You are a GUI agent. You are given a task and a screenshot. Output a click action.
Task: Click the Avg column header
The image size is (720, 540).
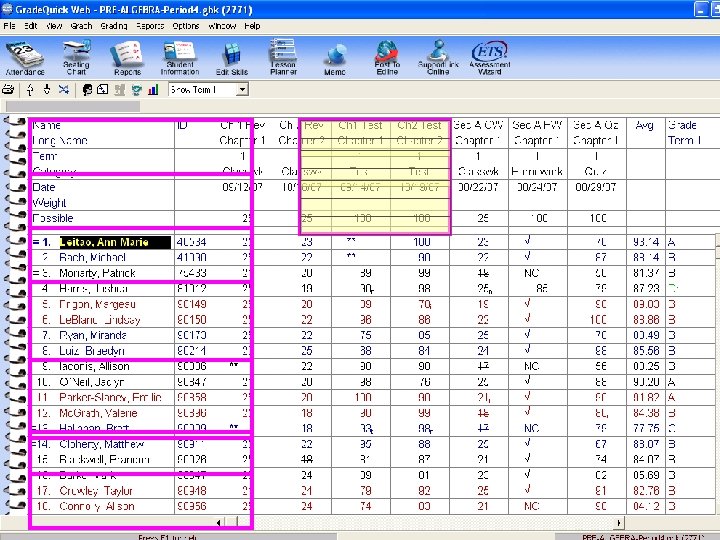point(644,126)
